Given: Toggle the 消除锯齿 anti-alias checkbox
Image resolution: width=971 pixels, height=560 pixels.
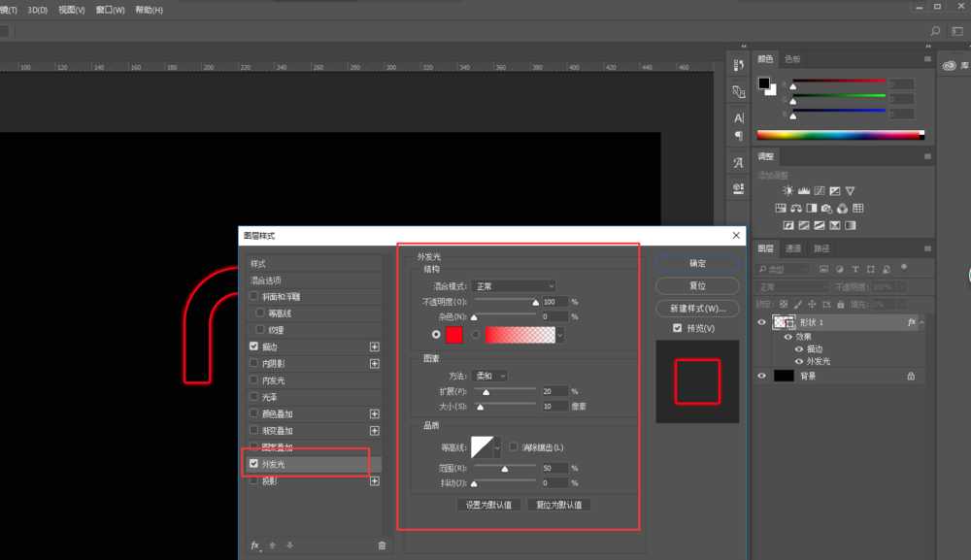Looking at the screenshot, I should coord(514,446).
